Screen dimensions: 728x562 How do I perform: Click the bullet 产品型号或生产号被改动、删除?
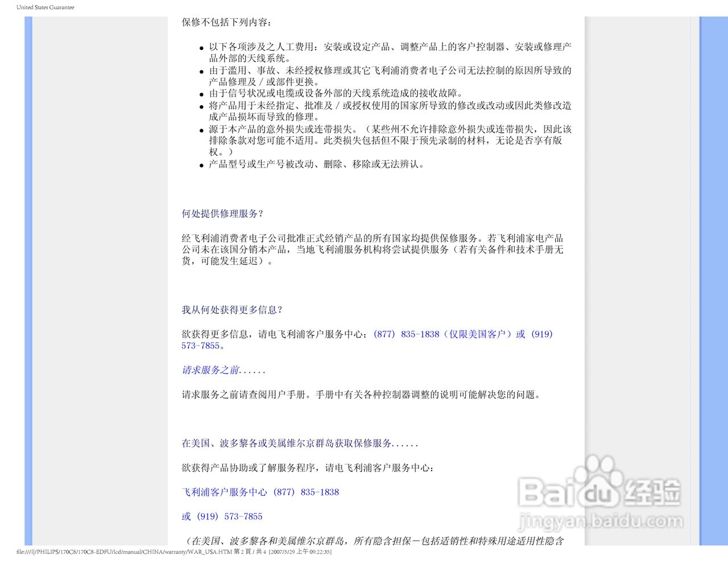coord(317,164)
